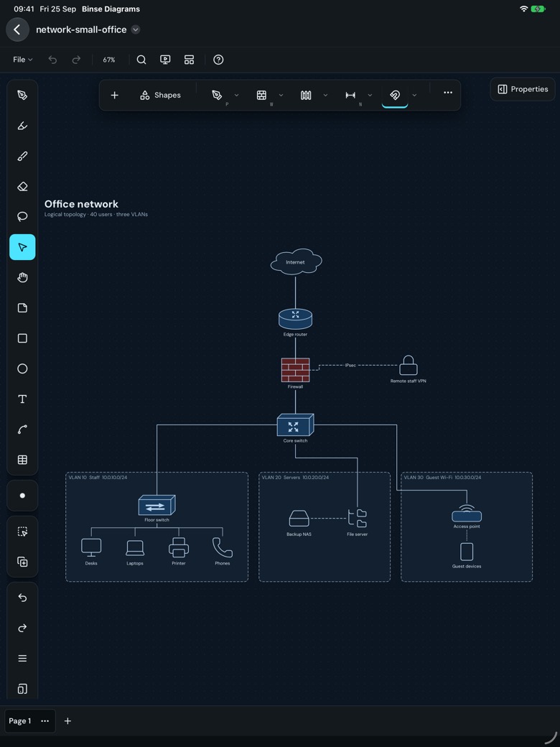
Task: Select the Core switch shape
Action: (295, 425)
